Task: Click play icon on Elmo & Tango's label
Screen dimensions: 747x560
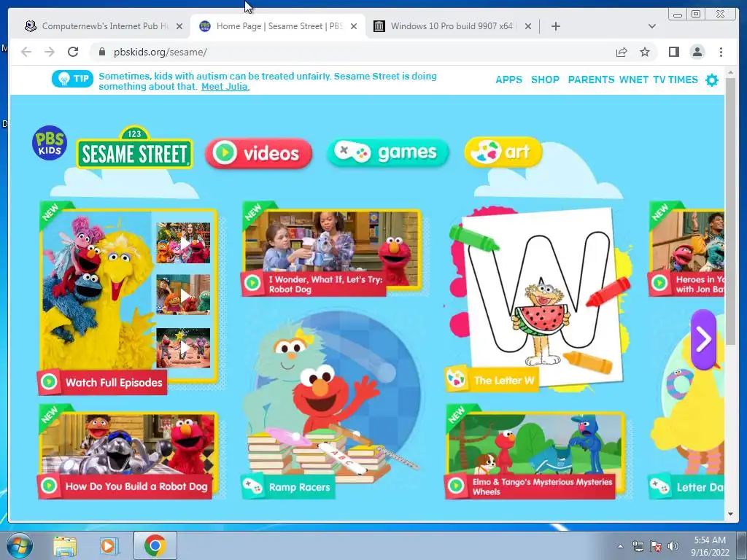Action: pos(456,486)
